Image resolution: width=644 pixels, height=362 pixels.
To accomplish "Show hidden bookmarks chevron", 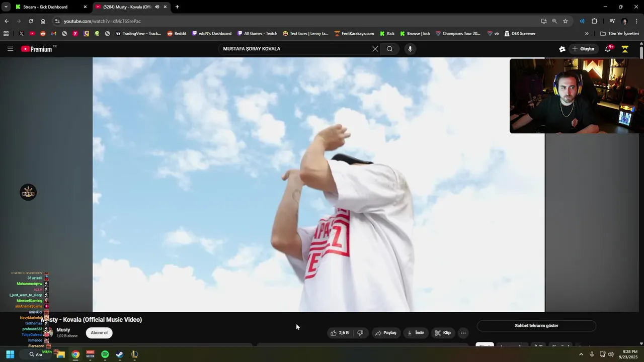I will [587, 34].
